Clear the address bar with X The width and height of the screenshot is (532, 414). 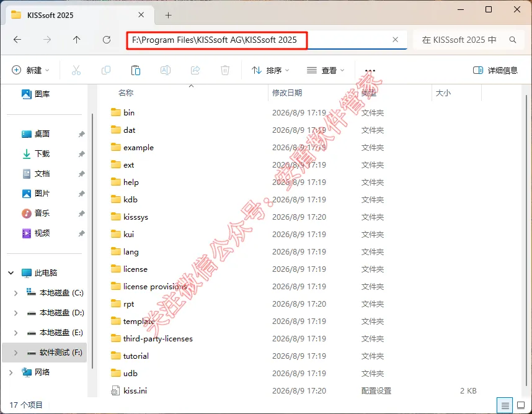[x=395, y=40]
